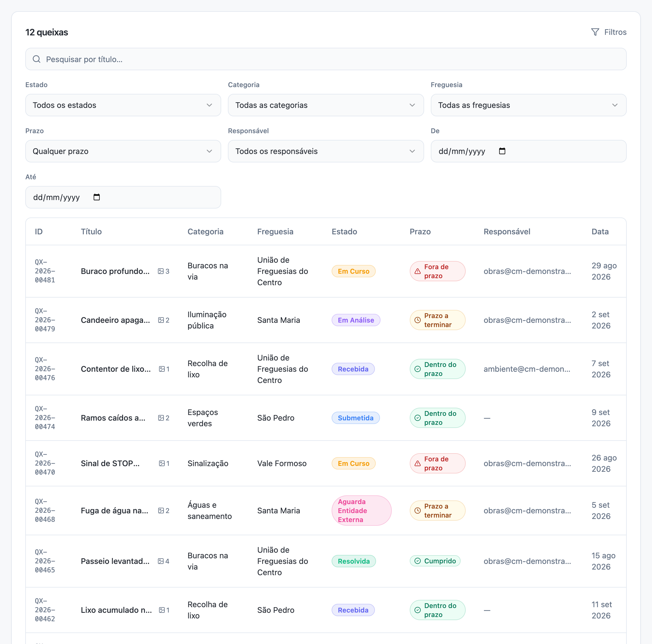
Task: Click the Até date input field
Action: [123, 197]
